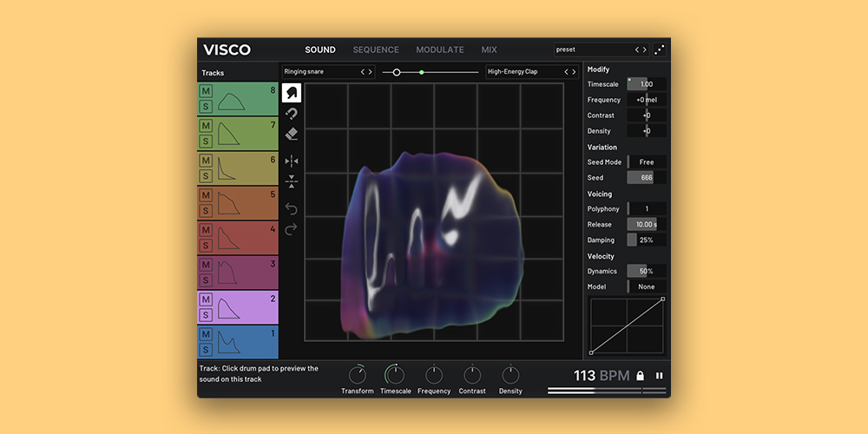Click the Timescale knob in bottom bar
Viewport: 868px width, 434px height.
(x=395, y=375)
